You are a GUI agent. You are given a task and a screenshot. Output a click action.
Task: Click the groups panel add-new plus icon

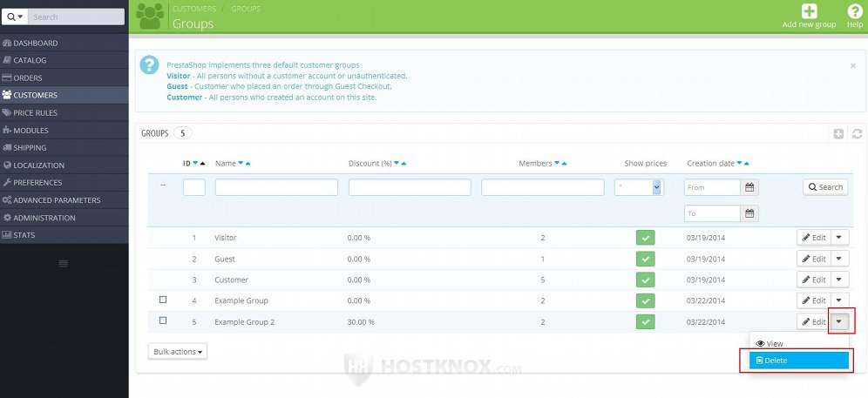[838, 133]
